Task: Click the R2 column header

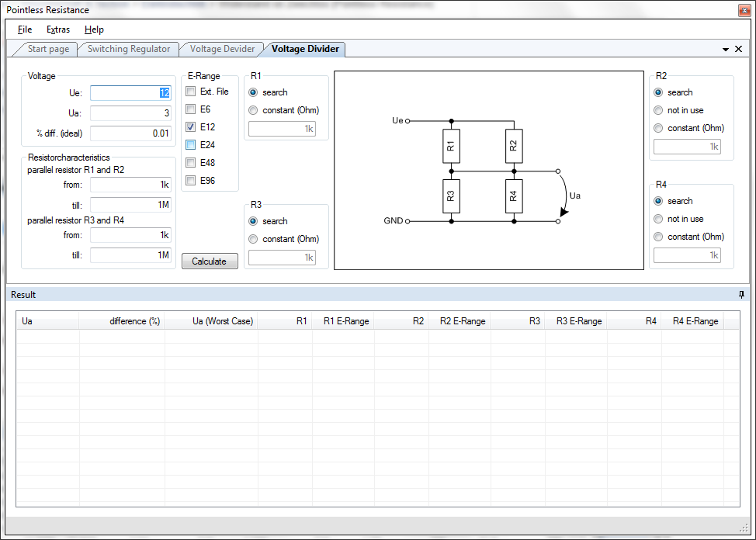Action: tap(401, 321)
